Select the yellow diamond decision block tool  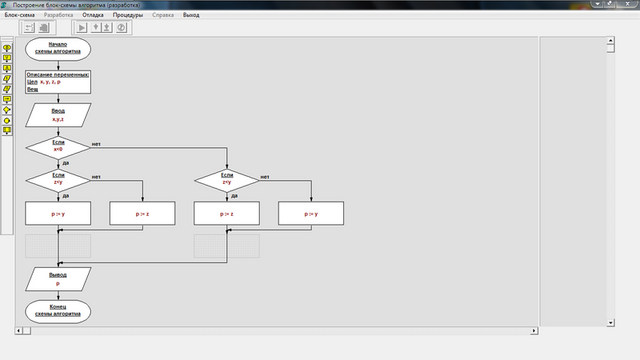click(x=7, y=110)
